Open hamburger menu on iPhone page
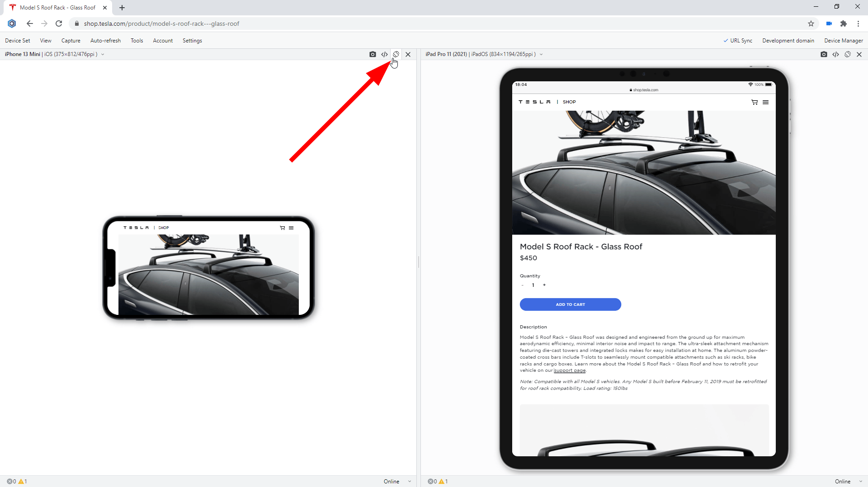This screenshot has height=487, width=868. (291, 228)
